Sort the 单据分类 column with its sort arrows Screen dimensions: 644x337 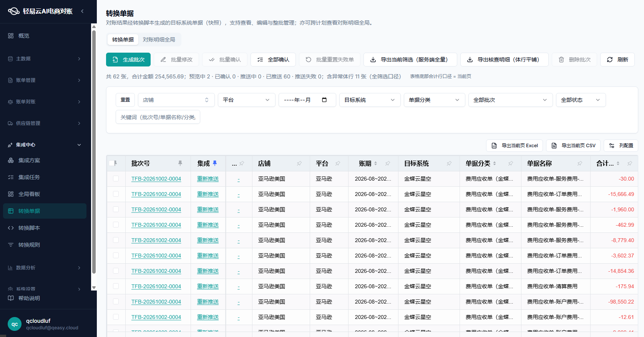click(495, 163)
